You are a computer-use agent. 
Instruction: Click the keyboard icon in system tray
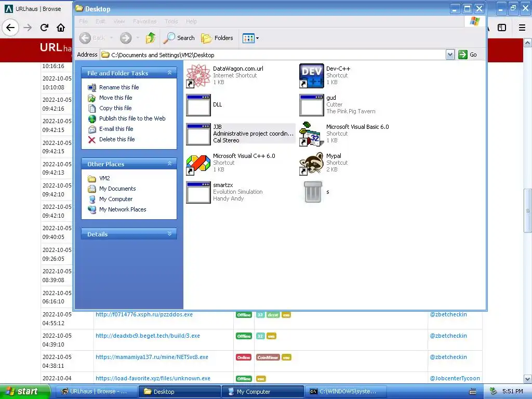pos(472,392)
